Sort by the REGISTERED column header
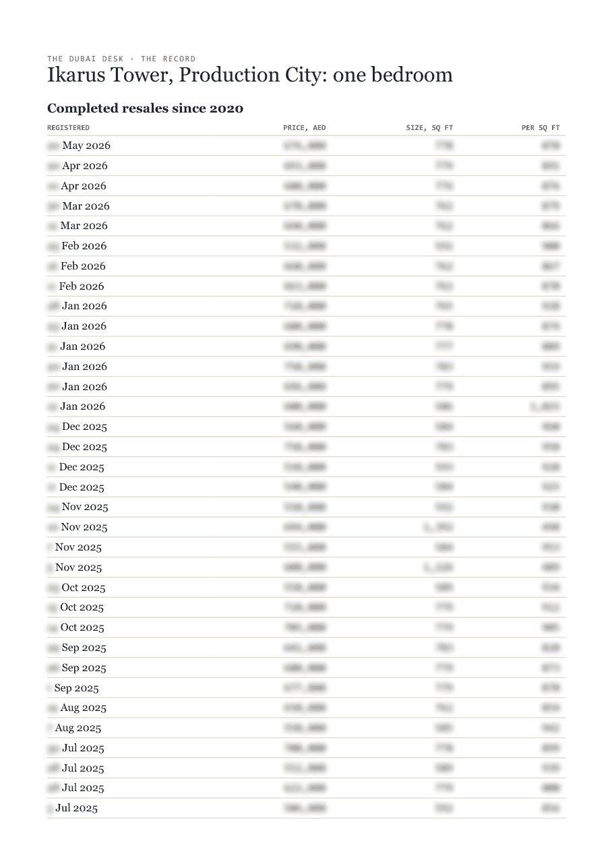This screenshot has height=868, width=614. pyautogui.click(x=68, y=127)
